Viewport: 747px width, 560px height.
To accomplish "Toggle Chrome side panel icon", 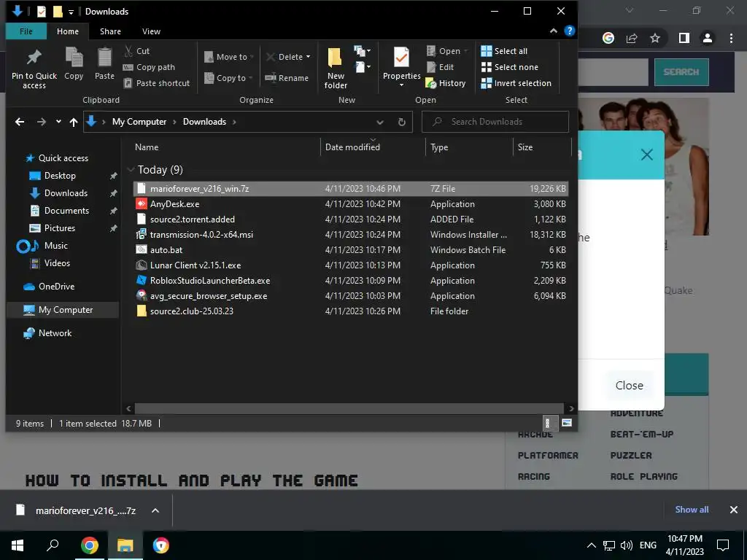I will 684,38.
